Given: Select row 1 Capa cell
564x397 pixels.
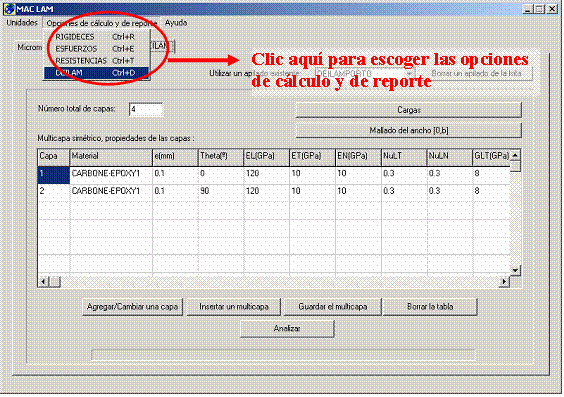Looking at the screenshot, I should click(x=54, y=175).
